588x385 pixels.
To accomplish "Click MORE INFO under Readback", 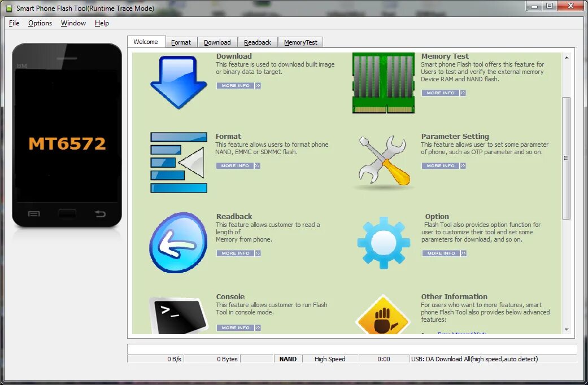I will coord(238,253).
